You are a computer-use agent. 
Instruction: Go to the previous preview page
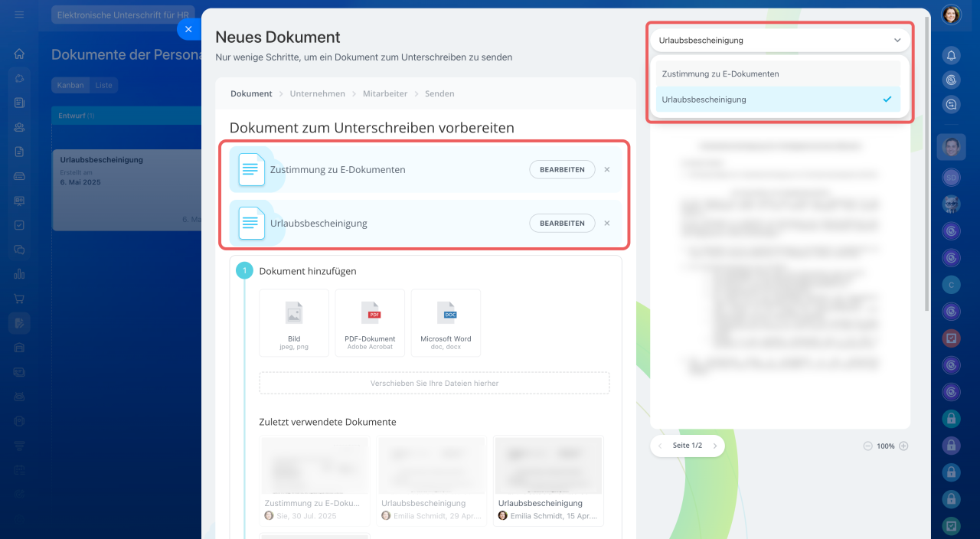pyautogui.click(x=660, y=446)
